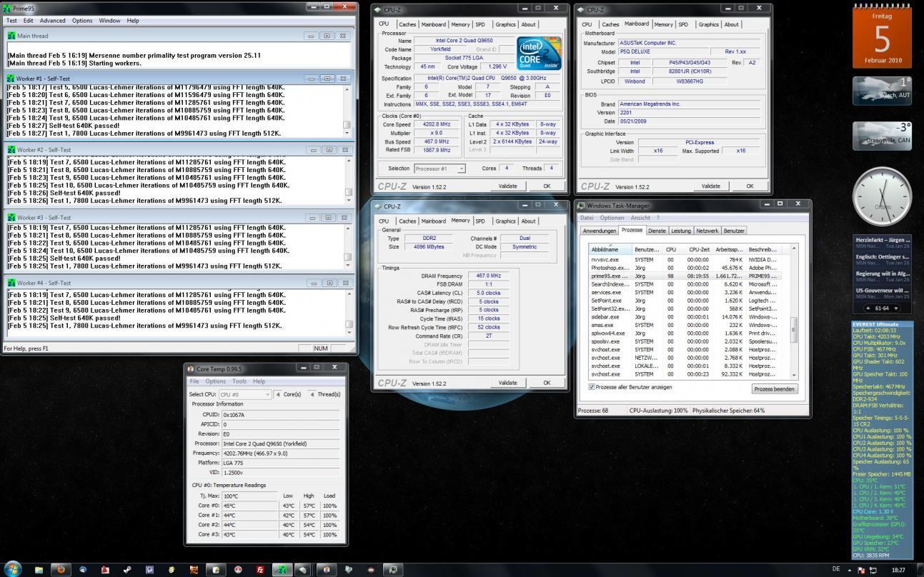Image resolution: width=924 pixels, height=577 pixels.
Task: Switch to the Anwendungen tab in Task-Manager
Action: (x=599, y=231)
